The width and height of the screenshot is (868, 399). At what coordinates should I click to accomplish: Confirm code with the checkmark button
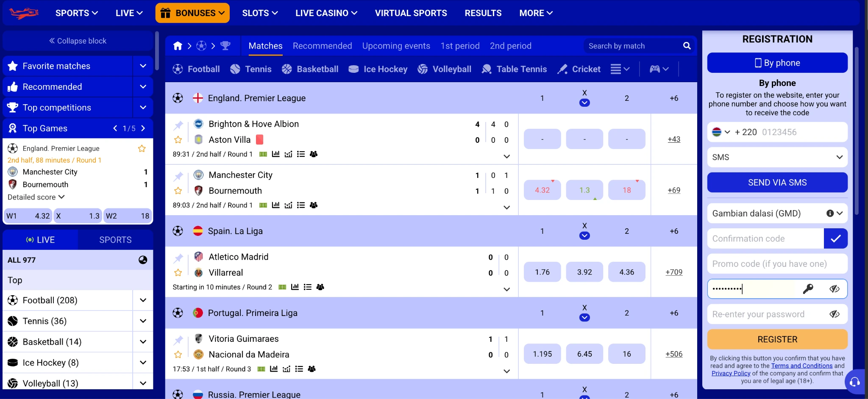coord(836,238)
